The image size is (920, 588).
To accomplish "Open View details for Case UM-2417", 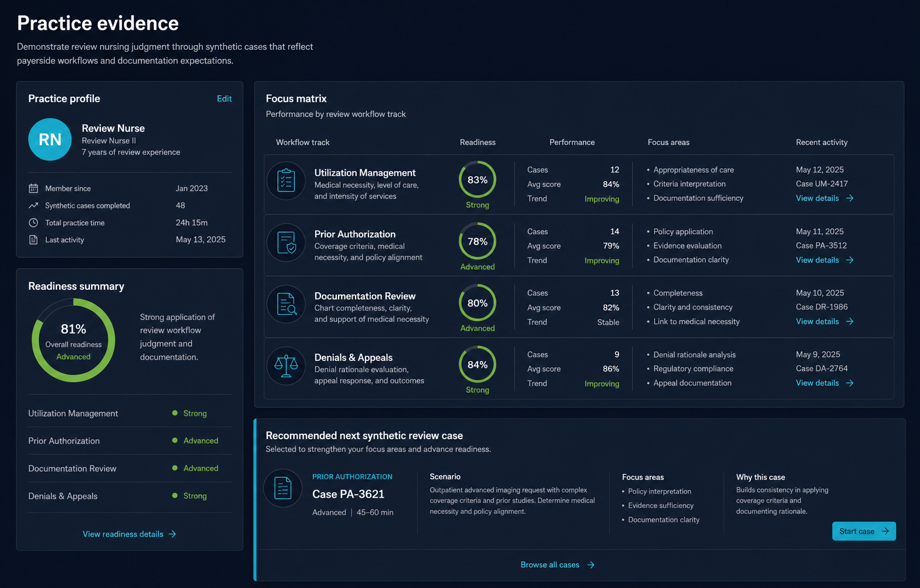I will point(824,198).
